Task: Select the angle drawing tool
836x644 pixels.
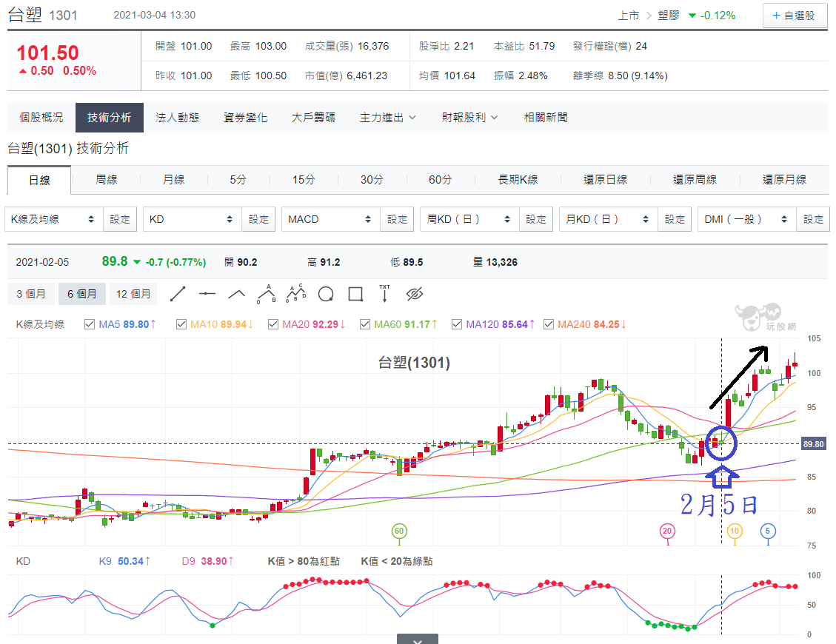Action: pyautogui.click(x=237, y=294)
